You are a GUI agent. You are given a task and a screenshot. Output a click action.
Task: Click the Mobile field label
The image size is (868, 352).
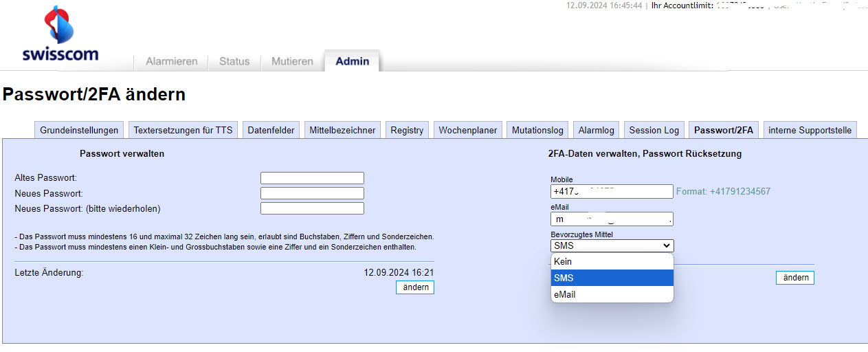click(x=561, y=180)
